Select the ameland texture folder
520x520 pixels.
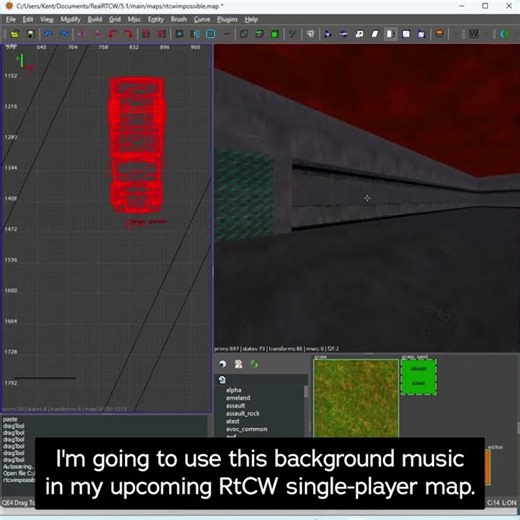(238, 398)
